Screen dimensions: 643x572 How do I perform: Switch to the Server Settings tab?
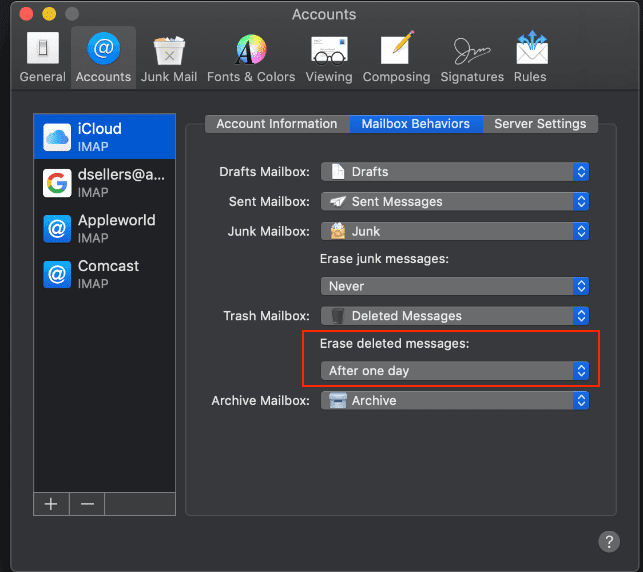click(x=540, y=124)
